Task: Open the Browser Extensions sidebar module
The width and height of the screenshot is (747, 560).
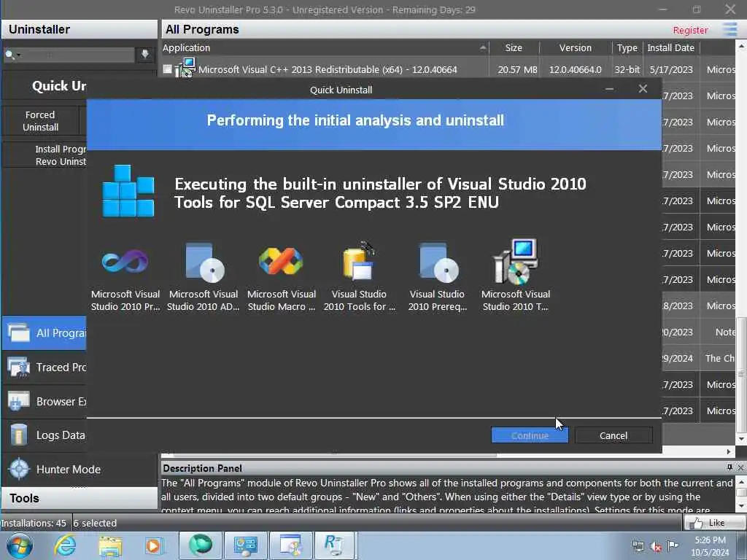Action: click(44, 402)
